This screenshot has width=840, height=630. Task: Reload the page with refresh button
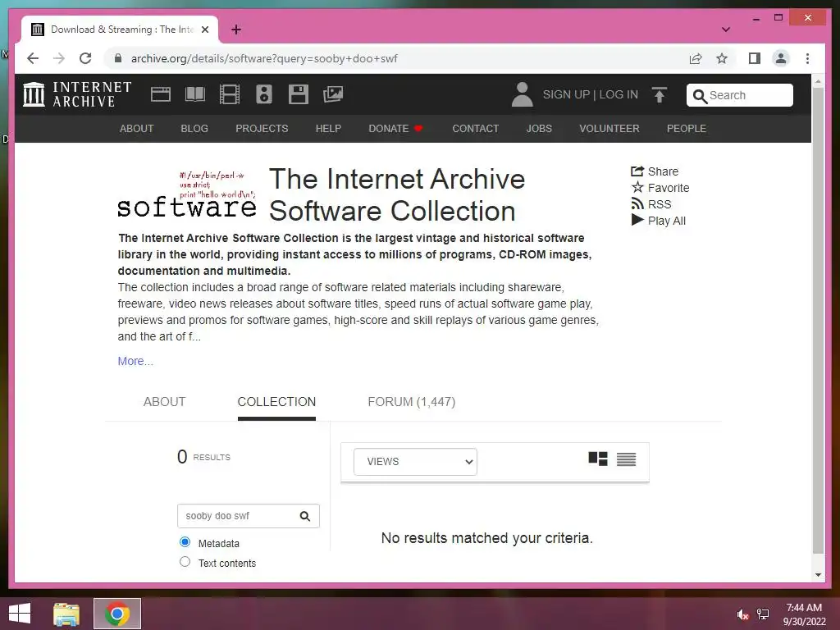click(x=85, y=58)
